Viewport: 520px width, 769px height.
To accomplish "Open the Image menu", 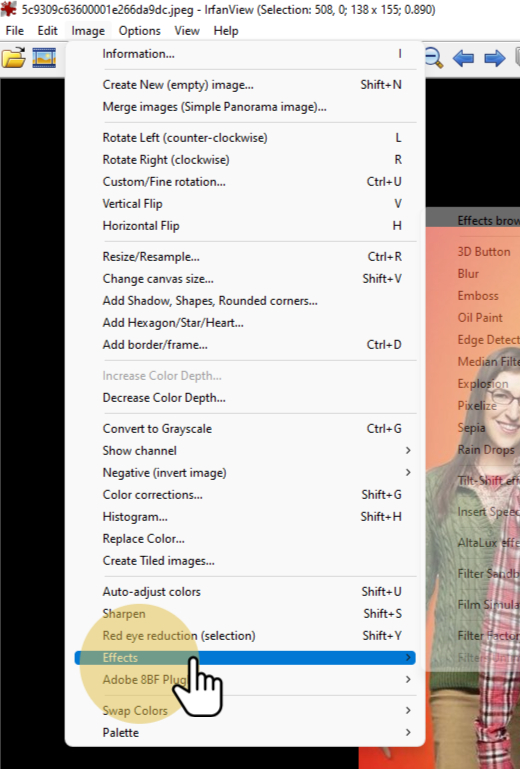I will (88, 31).
